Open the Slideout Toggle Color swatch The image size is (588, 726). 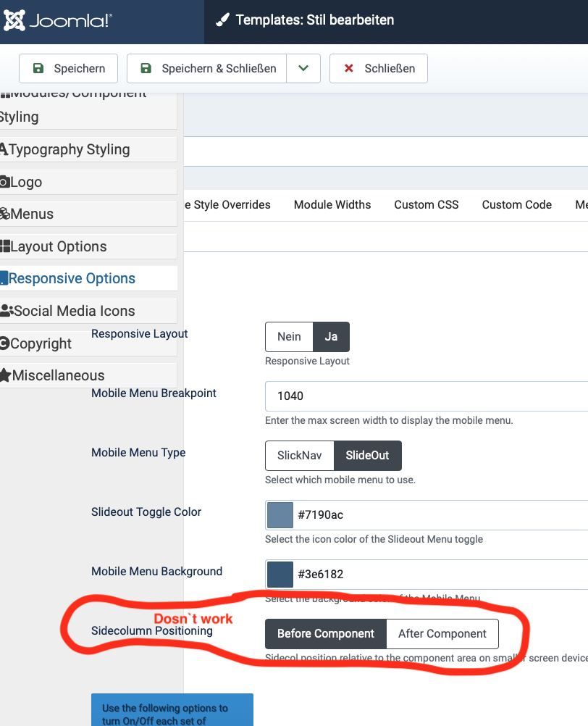point(280,515)
